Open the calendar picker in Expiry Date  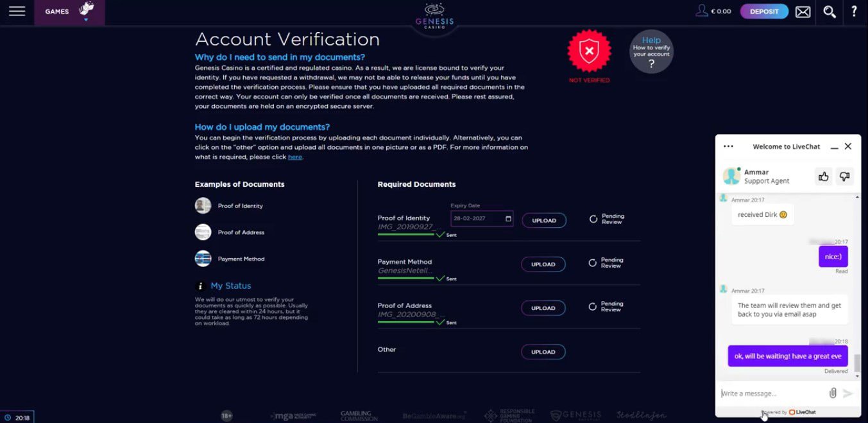pyautogui.click(x=508, y=219)
